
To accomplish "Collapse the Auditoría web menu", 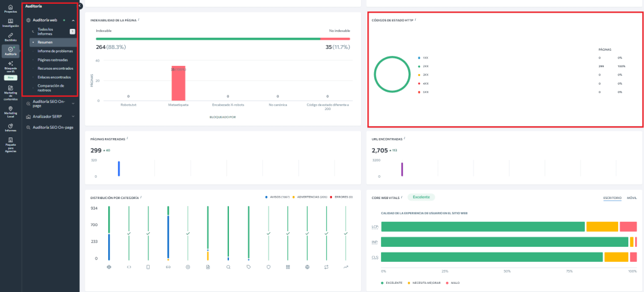I will click(73, 20).
